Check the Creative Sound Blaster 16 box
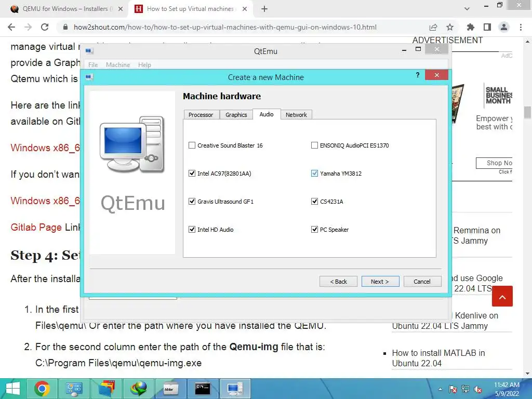532x399 pixels. [192, 145]
